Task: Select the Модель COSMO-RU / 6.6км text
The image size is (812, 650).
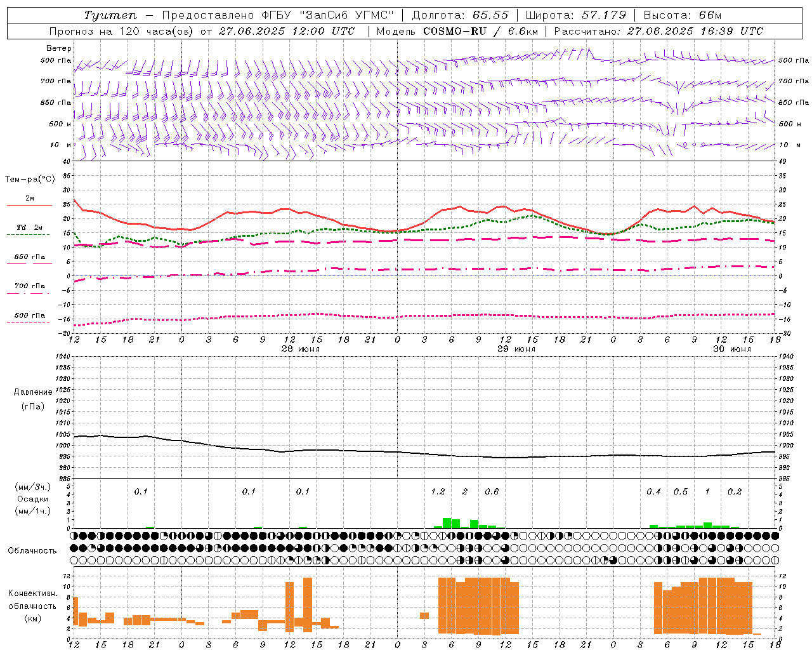Action: (x=457, y=31)
